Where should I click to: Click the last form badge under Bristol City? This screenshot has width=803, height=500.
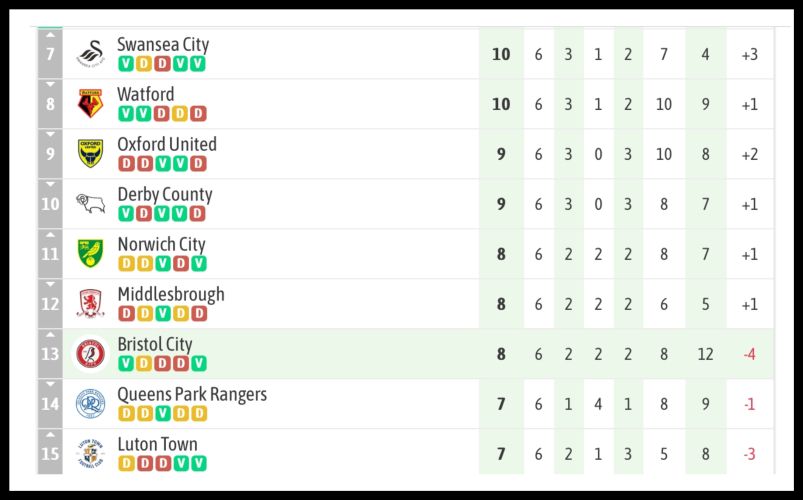[199, 364]
